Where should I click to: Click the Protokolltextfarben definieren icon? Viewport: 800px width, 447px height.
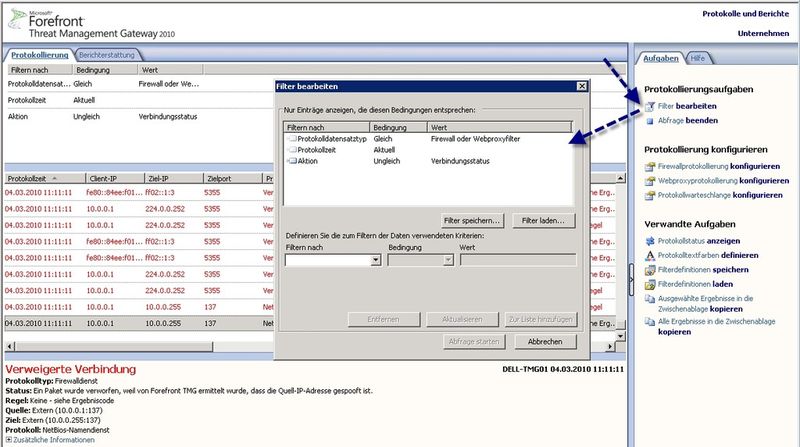tap(650, 255)
